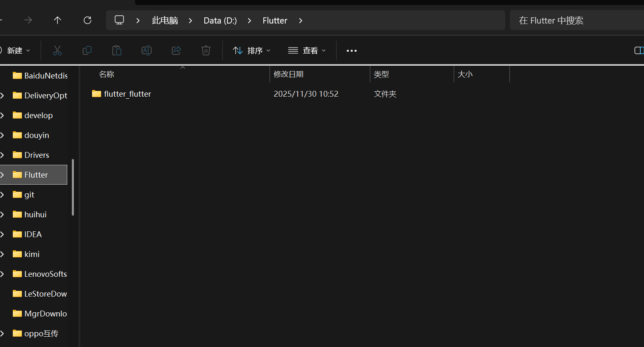Expand the git tree node
Viewport: 644px width, 347px height.
click(2, 195)
